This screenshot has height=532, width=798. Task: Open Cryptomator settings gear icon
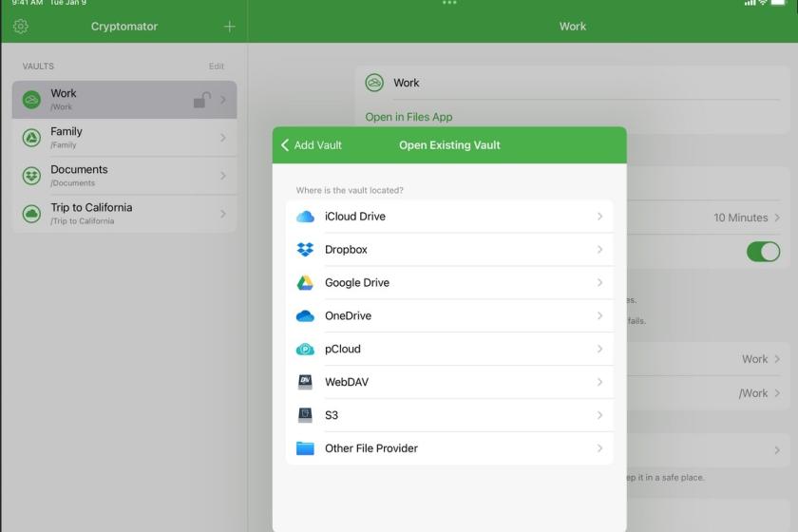point(20,26)
